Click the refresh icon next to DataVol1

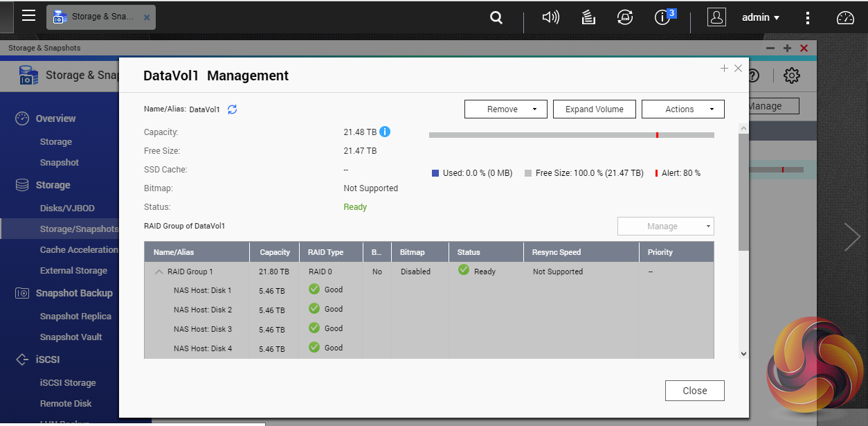[x=233, y=109]
